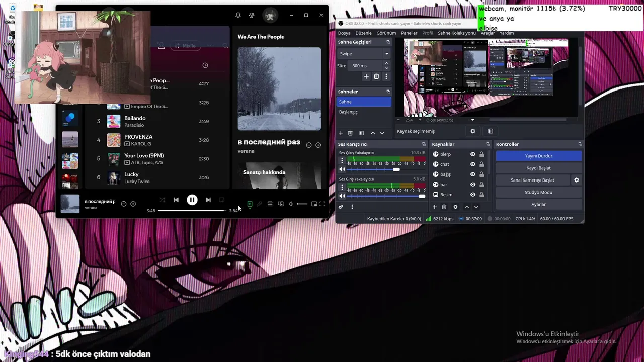Open Görünüm menu in OBS
The height and width of the screenshot is (362, 644).
point(386,33)
